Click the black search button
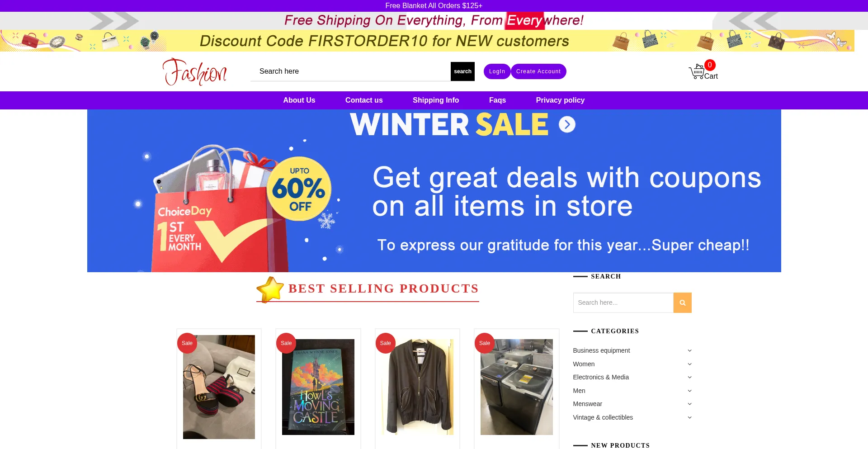Screen dimensions: 868x449 (462, 71)
